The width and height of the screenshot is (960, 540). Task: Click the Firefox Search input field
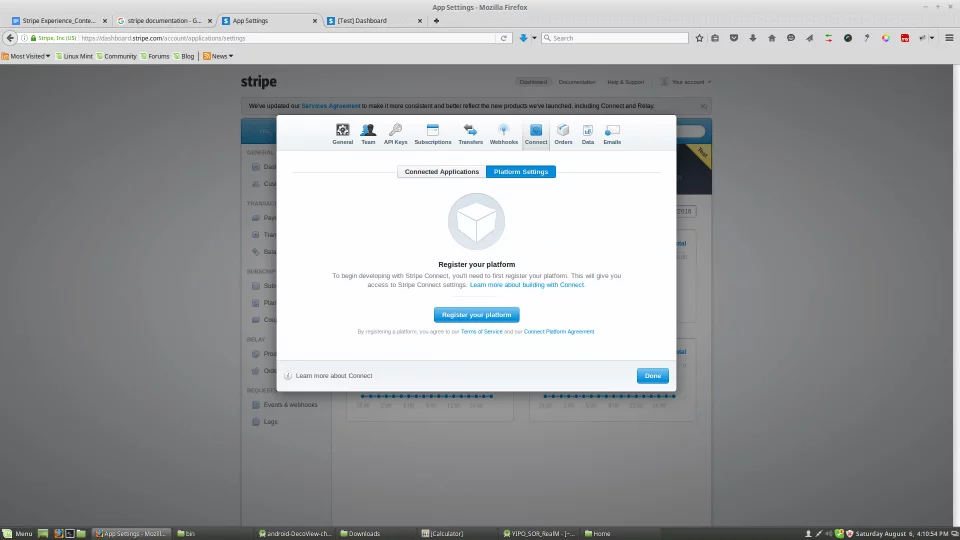tap(618, 38)
